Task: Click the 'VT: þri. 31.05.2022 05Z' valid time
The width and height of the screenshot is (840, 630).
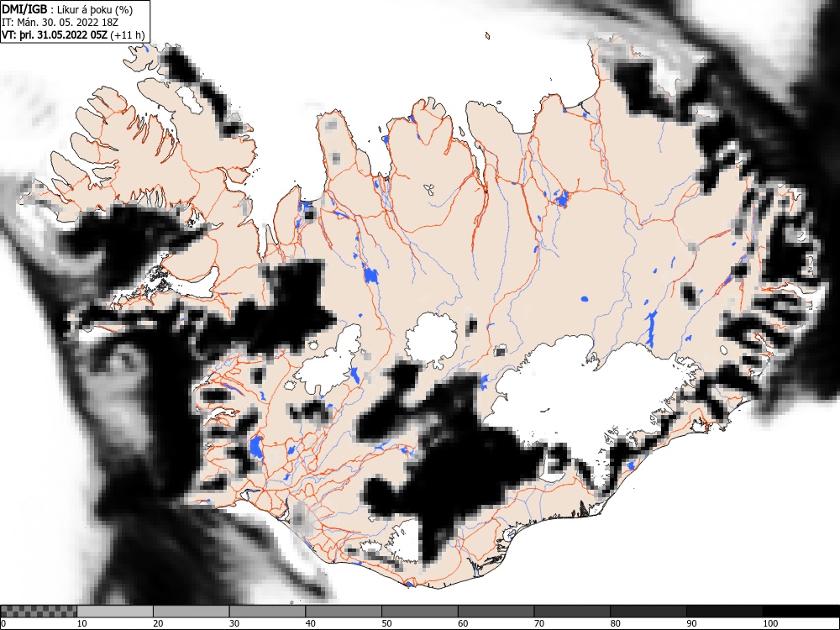Action: coord(55,35)
